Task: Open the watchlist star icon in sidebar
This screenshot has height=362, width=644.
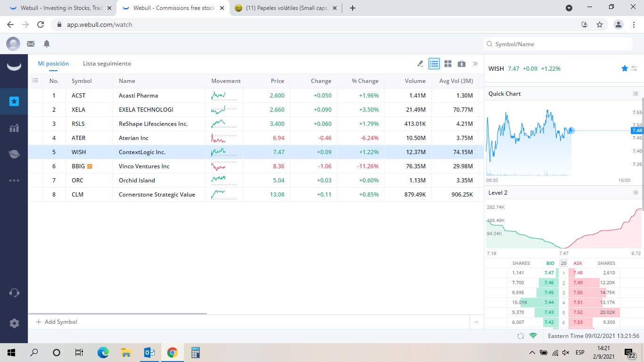Action: coord(14,101)
